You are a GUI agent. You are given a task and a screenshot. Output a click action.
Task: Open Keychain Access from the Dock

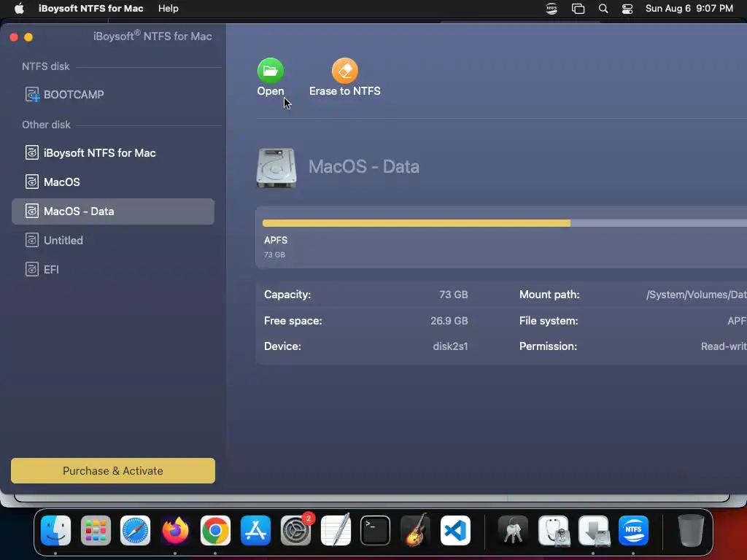coord(513,531)
